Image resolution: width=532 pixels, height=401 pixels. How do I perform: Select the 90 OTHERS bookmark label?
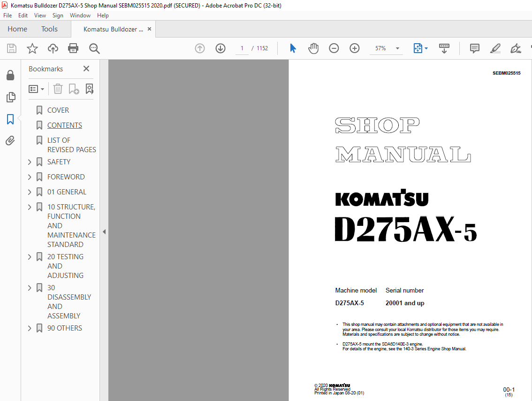(x=65, y=328)
